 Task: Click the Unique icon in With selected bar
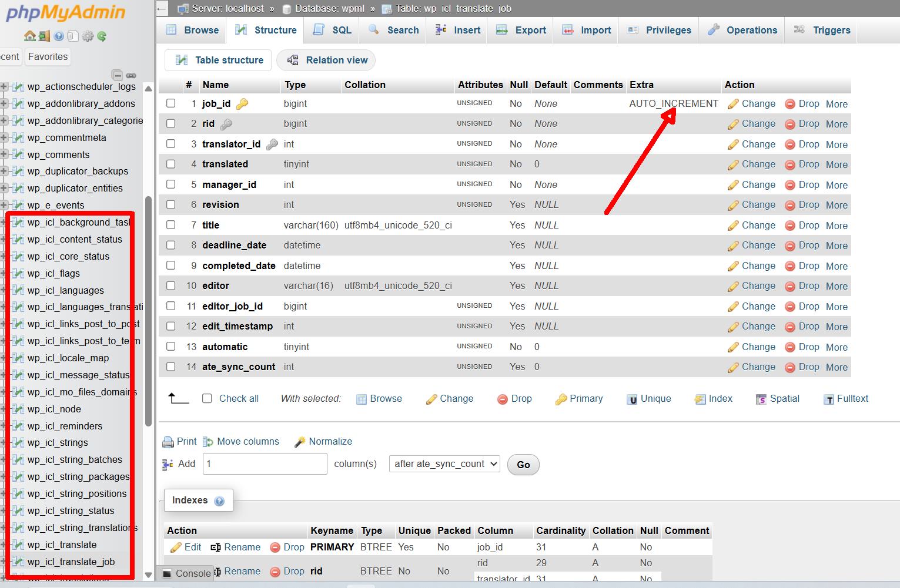click(x=632, y=399)
